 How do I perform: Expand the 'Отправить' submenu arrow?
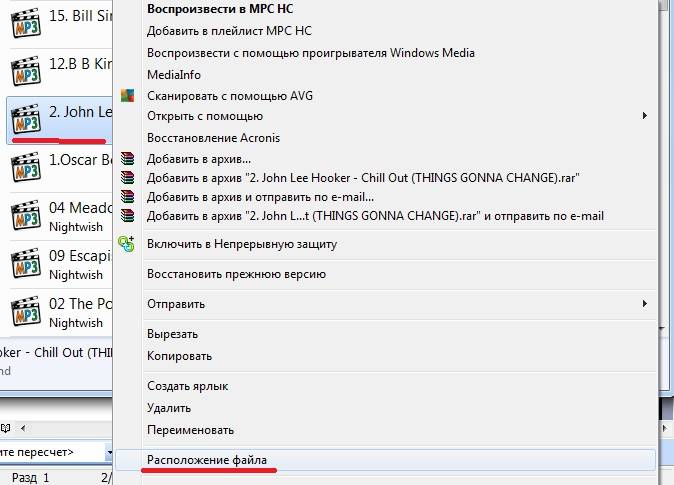644,303
